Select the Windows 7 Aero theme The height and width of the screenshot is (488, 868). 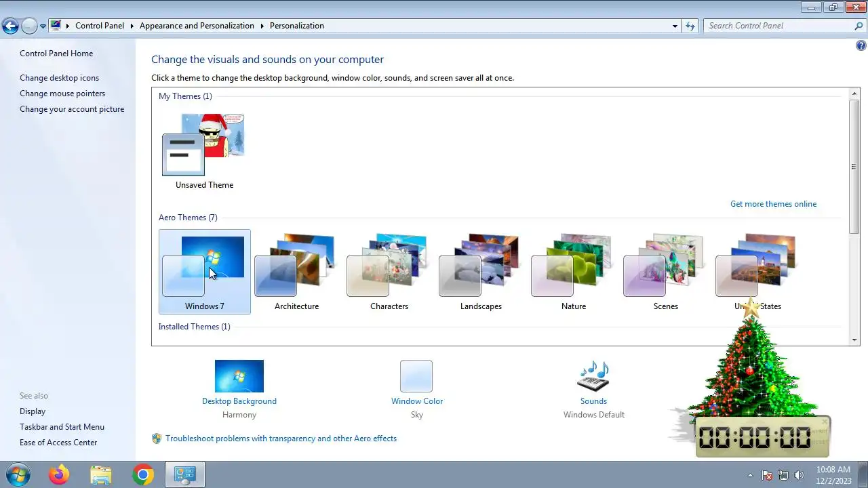click(x=204, y=272)
